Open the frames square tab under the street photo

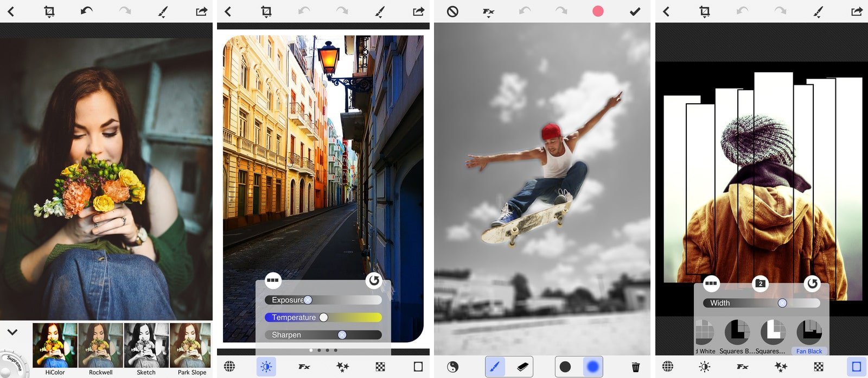click(418, 367)
